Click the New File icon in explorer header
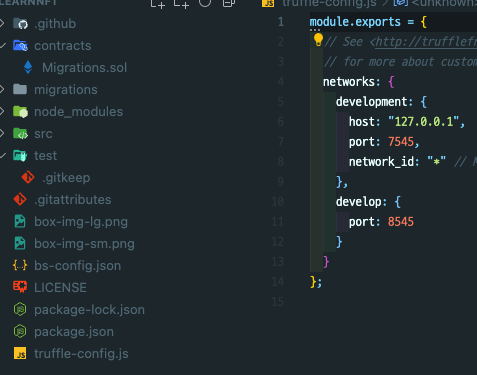 pos(158,3)
